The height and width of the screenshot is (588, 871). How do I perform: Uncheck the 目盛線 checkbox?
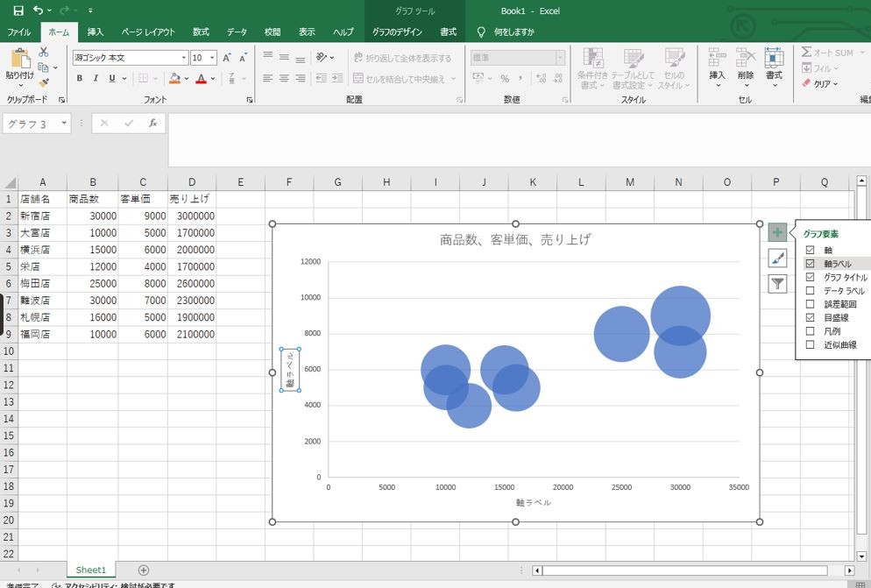click(x=810, y=317)
